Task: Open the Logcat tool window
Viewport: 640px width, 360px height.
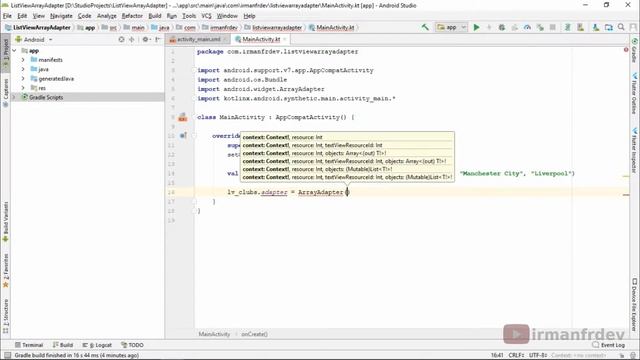Action: [x=97, y=345]
